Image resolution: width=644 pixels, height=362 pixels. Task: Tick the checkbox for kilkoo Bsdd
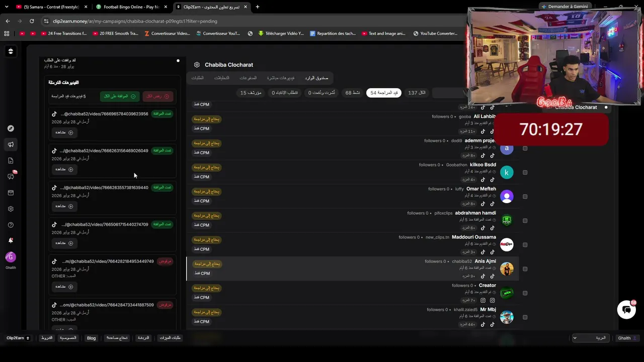click(525, 172)
